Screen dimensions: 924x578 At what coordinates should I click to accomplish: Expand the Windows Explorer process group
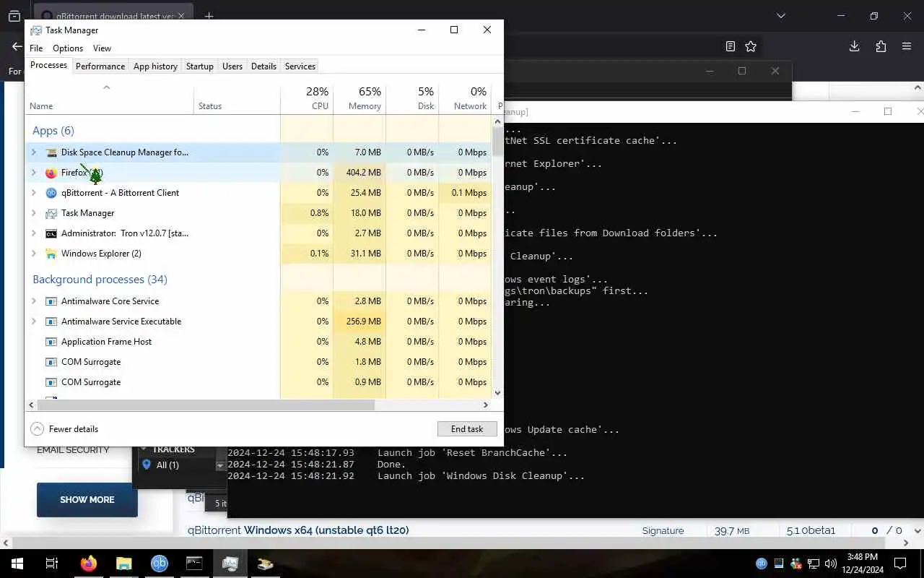[x=34, y=254]
